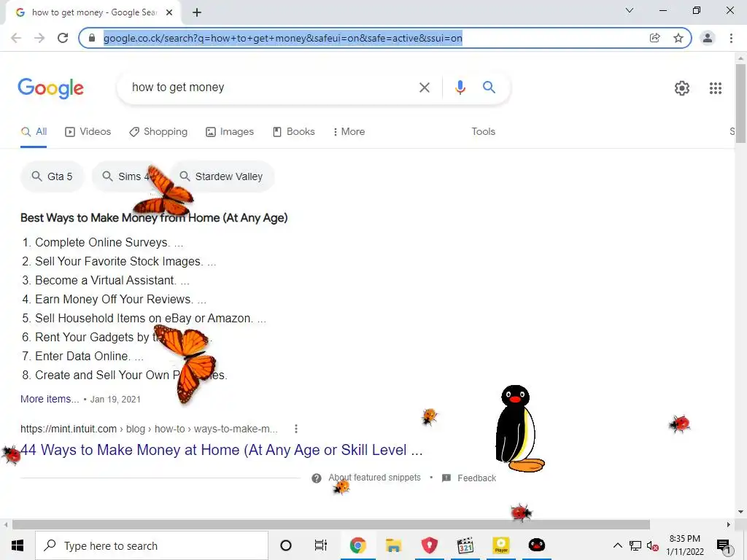Open the clock and date display
The height and width of the screenshot is (560, 747).
[x=684, y=545]
